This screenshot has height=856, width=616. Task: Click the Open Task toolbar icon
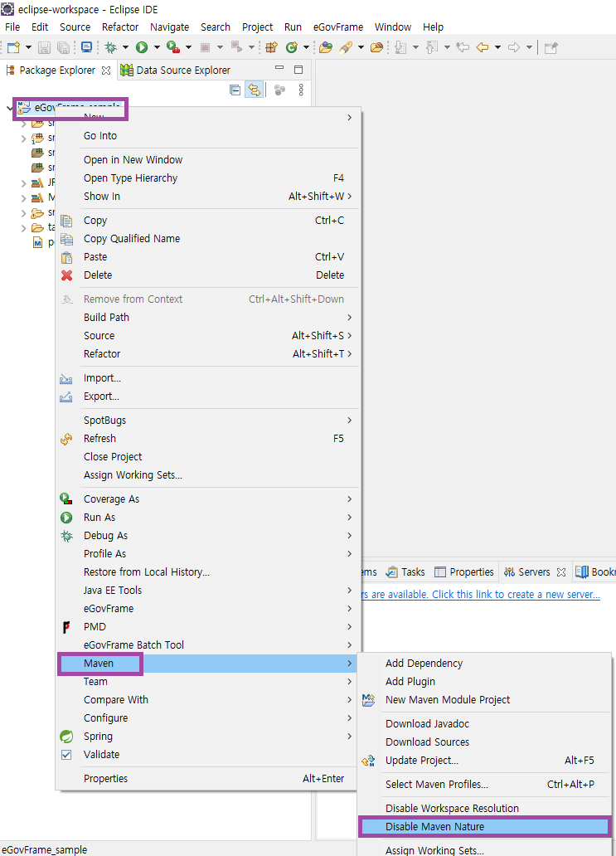coord(376,47)
